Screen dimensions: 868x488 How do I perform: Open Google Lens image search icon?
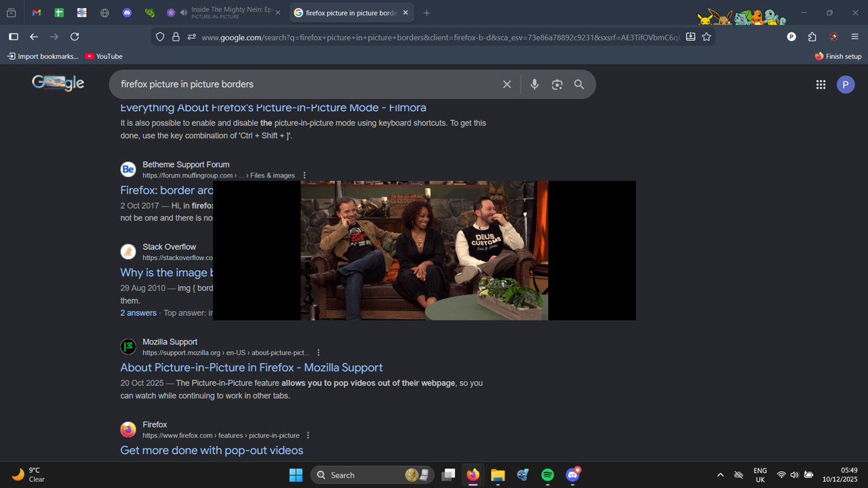[x=557, y=85]
